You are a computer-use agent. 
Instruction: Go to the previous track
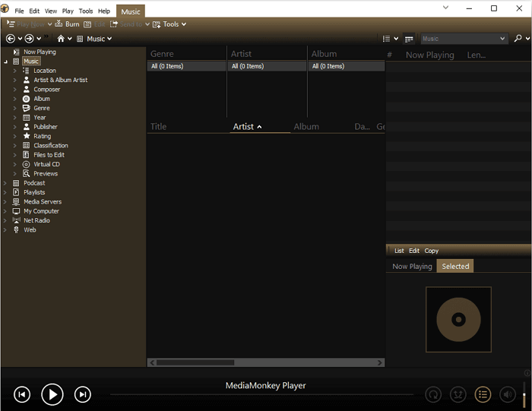22,394
